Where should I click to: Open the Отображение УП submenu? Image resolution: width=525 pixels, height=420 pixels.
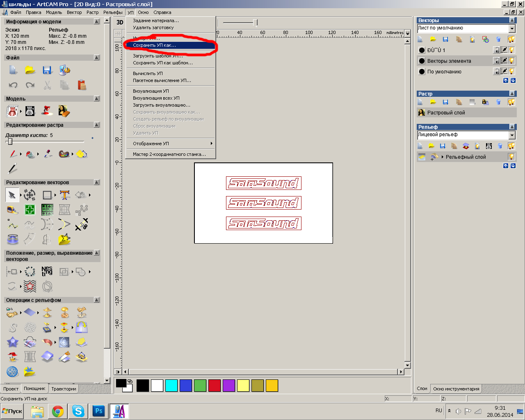tap(170, 144)
